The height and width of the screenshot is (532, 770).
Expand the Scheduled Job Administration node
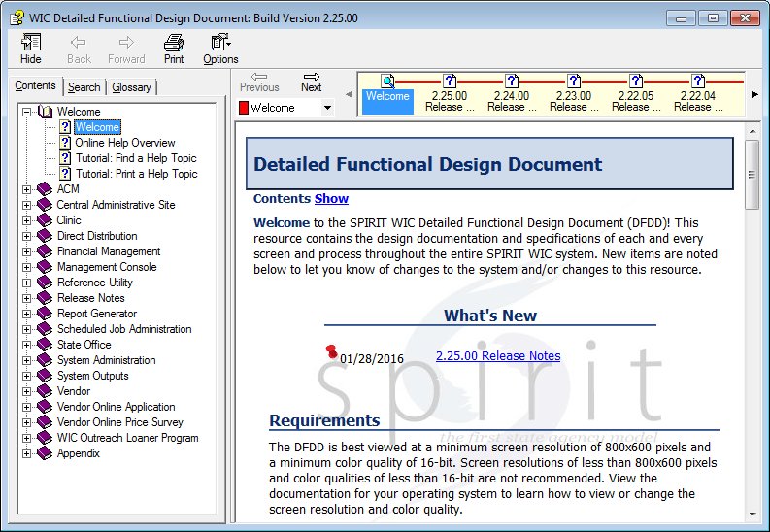coord(27,329)
